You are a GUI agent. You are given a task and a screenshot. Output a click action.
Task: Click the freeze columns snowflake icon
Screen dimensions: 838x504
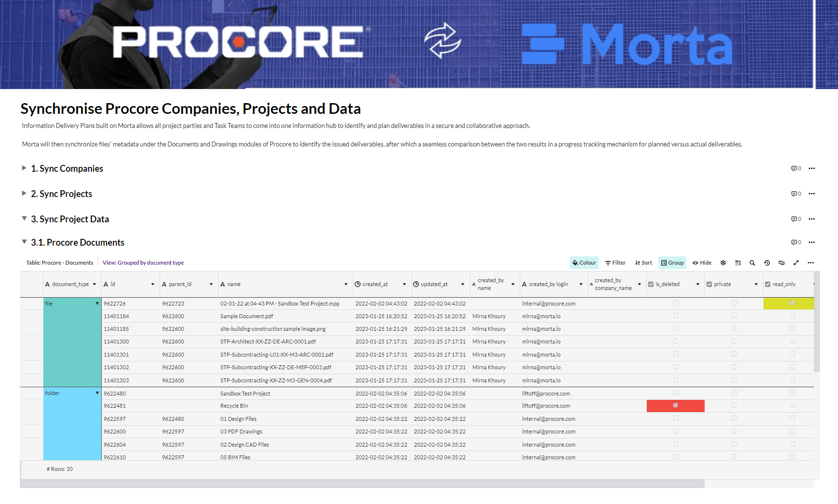(x=723, y=263)
